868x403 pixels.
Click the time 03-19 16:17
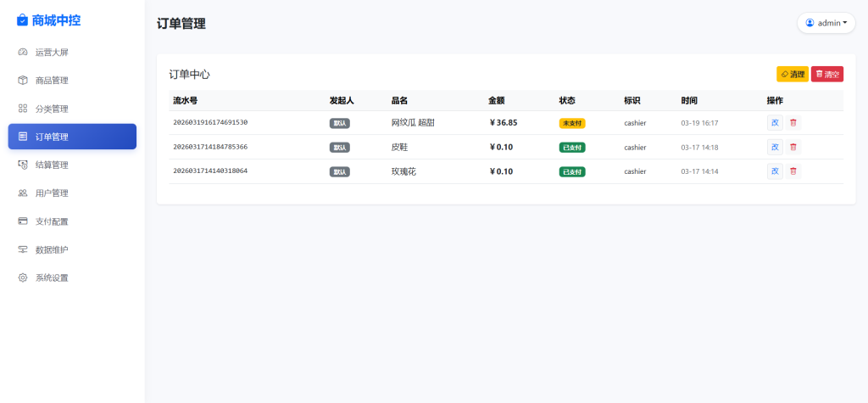click(699, 123)
